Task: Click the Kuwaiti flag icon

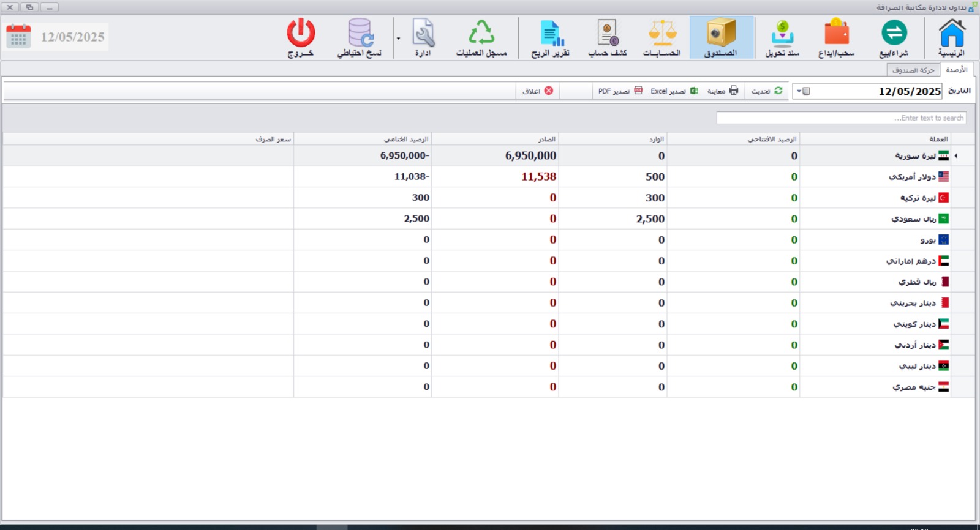Action: 943,324
